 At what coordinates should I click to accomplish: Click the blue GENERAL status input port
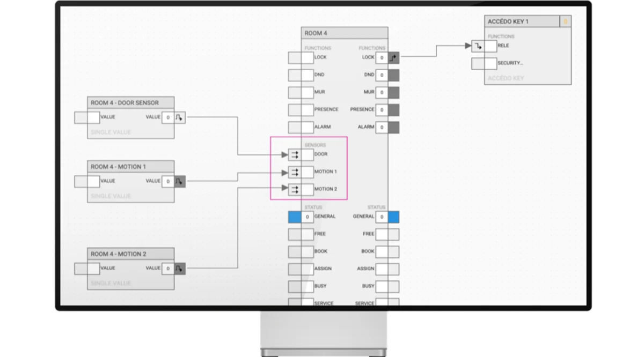tap(295, 217)
